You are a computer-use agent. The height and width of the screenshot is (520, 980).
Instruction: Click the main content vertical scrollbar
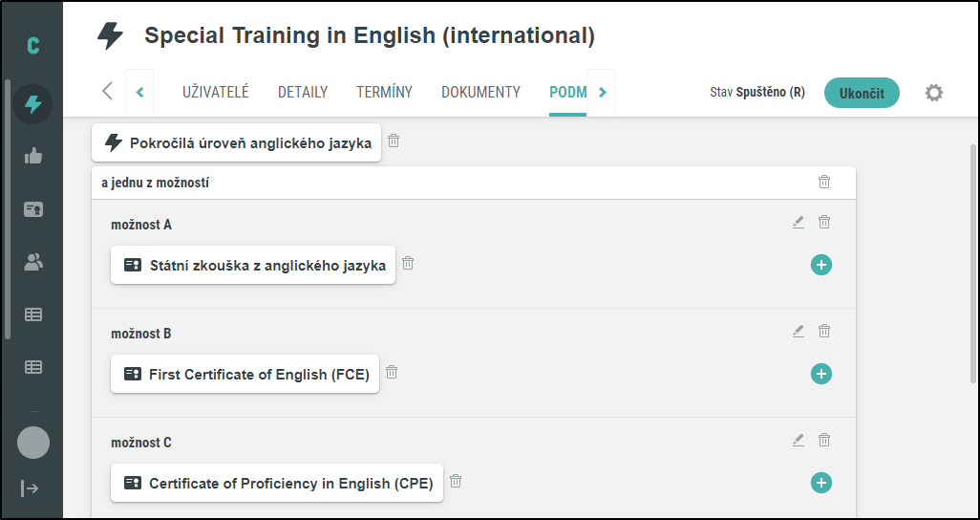point(972,263)
